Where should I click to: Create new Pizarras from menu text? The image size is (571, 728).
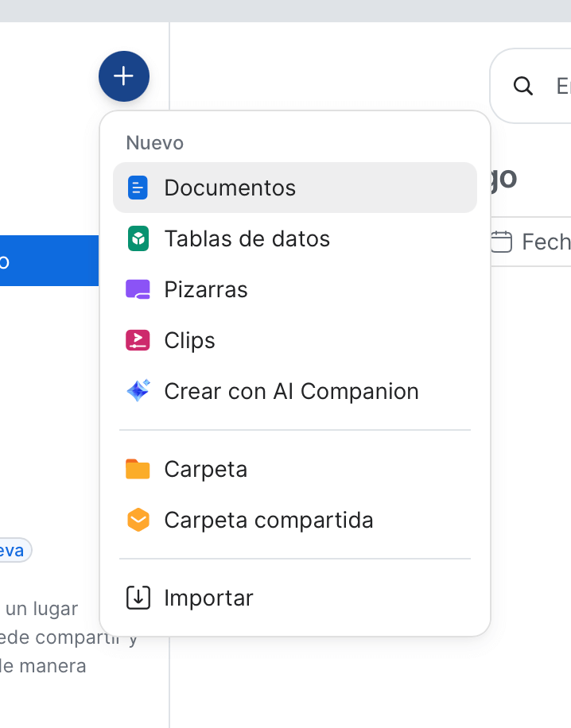click(206, 289)
